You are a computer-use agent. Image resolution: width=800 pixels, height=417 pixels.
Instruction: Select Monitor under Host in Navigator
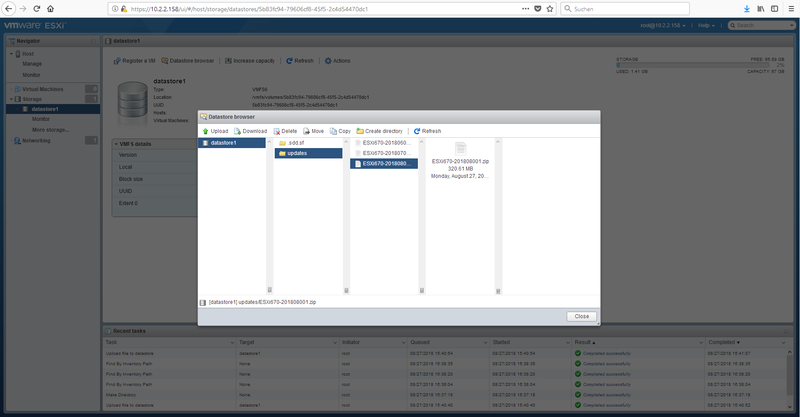(31, 75)
